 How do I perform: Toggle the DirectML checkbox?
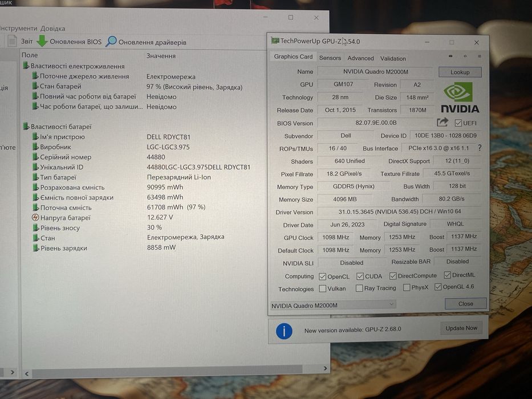point(448,275)
